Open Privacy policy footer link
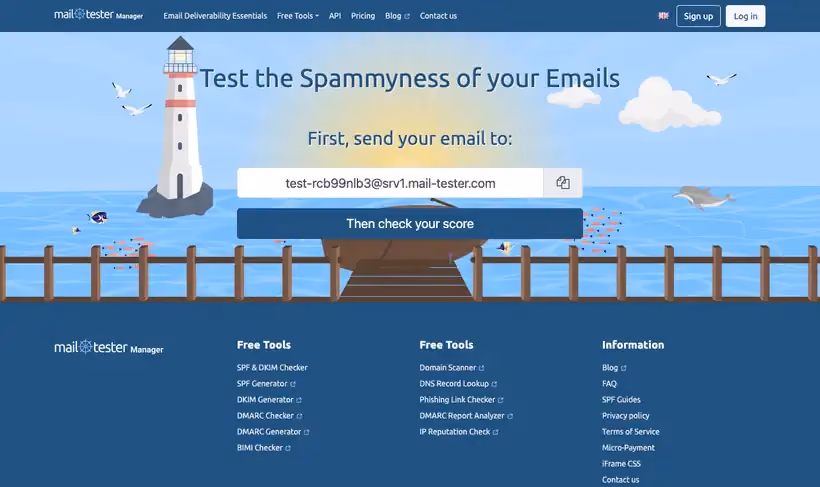 pyautogui.click(x=625, y=416)
